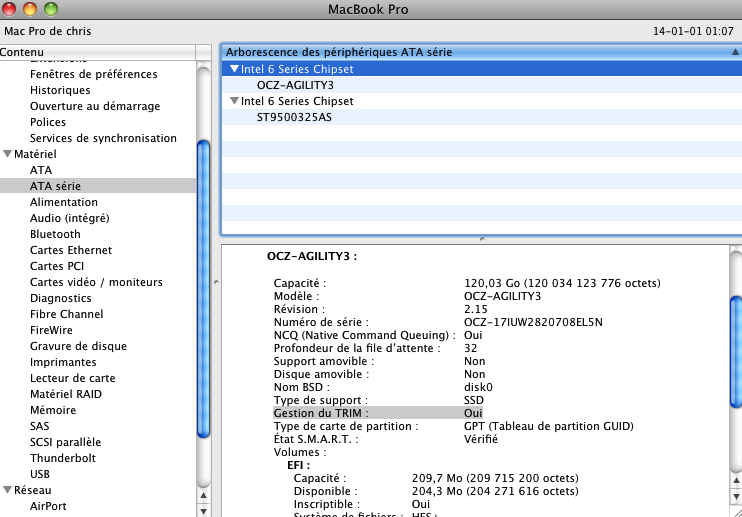Open SCSI parallèle entry
Viewport: 742px width, 517px height.
pyautogui.click(x=65, y=443)
